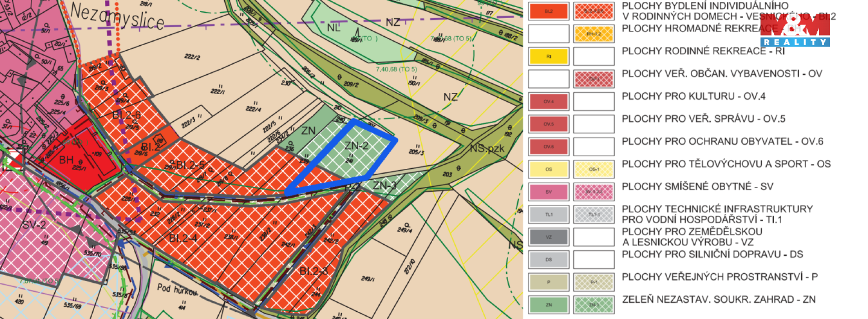
Task: Select the BI.2-4 residential zone
Action: [x=183, y=238]
